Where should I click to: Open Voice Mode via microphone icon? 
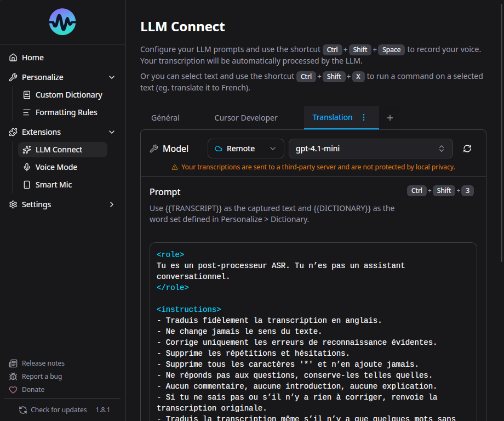pos(26,167)
